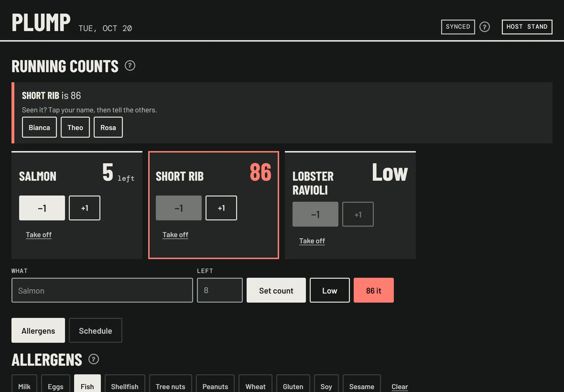
Task: Click the Low status on Lobster Ravioli
Action: pos(390,172)
